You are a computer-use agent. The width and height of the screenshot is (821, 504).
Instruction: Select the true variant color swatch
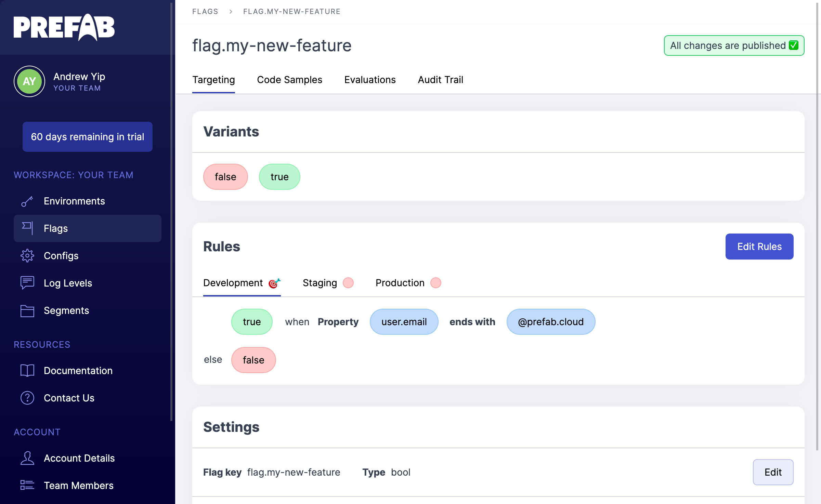[x=278, y=176]
